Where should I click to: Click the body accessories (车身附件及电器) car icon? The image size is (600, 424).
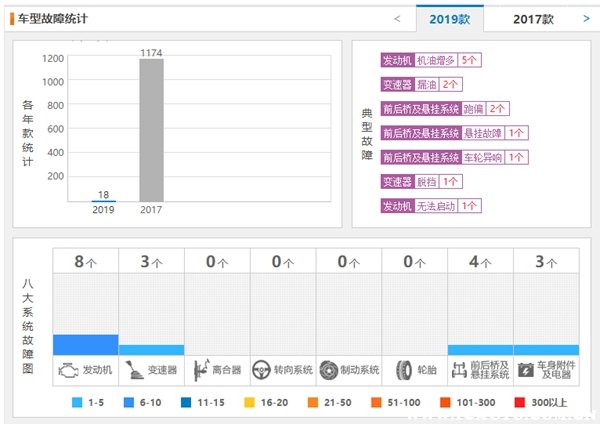point(525,369)
